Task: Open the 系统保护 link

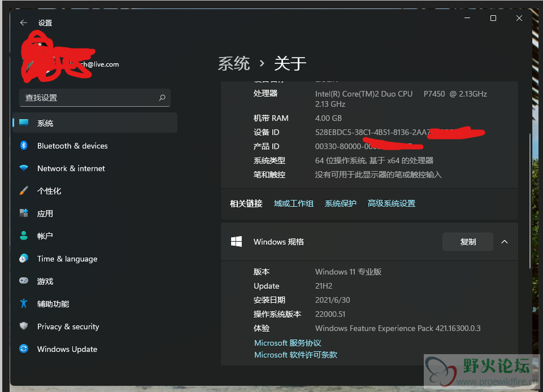Action: 340,203
